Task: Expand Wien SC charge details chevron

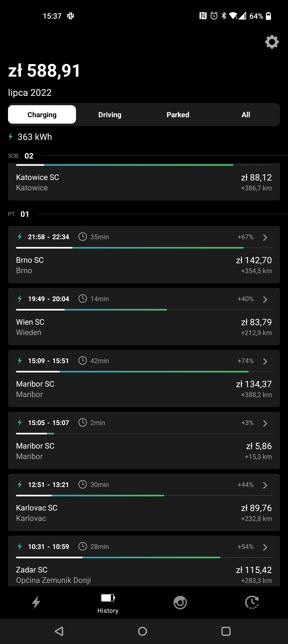Action: click(265, 299)
